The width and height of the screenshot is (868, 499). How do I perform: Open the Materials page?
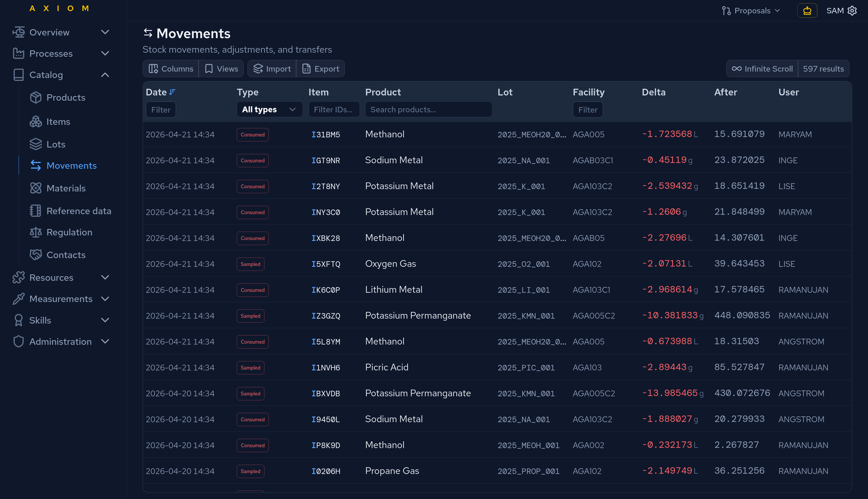[x=66, y=188]
